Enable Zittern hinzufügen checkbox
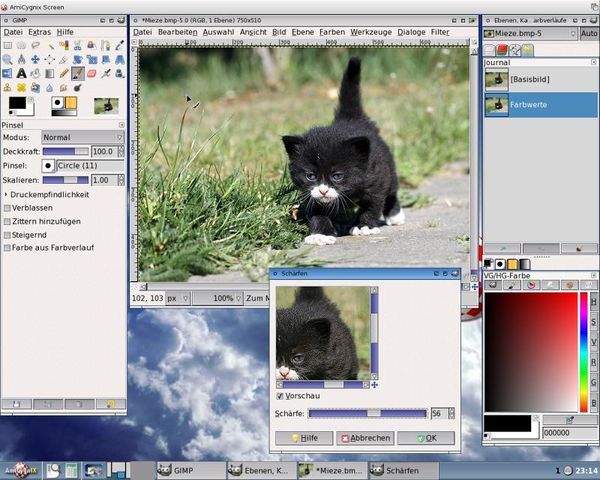 coord(8,220)
